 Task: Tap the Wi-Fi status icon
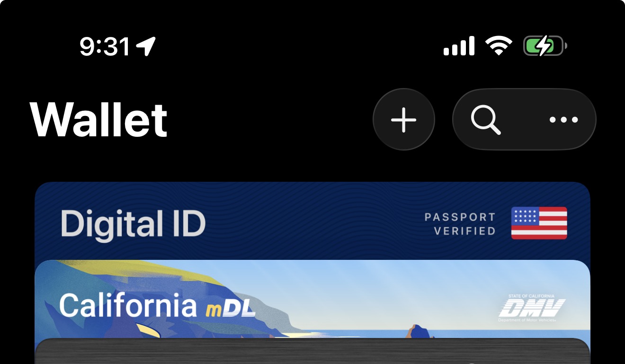pyautogui.click(x=499, y=46)
